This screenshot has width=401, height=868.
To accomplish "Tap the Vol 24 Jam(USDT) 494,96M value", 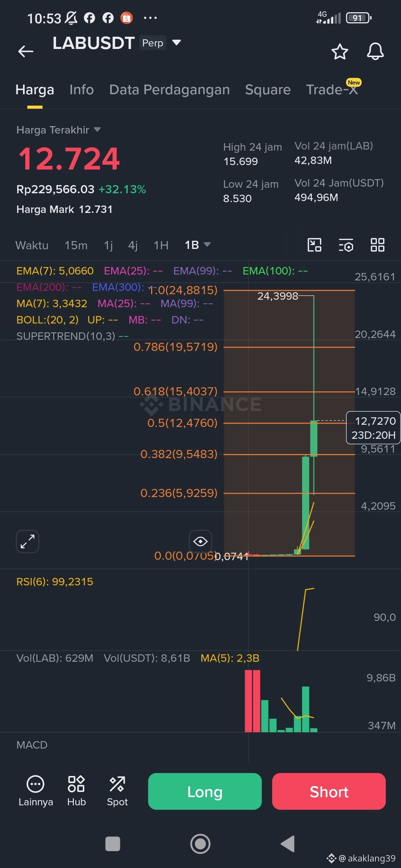I will (x=316, y=197).
